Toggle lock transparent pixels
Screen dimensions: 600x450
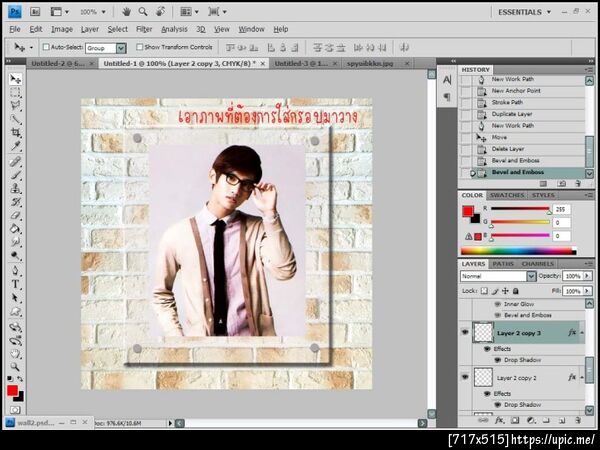click(x=484, y=291)
